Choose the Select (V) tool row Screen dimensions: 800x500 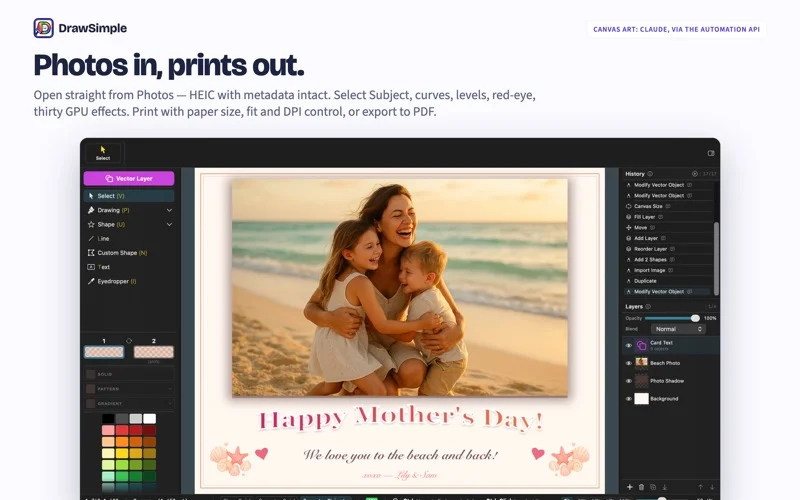[x=129, y=196]
